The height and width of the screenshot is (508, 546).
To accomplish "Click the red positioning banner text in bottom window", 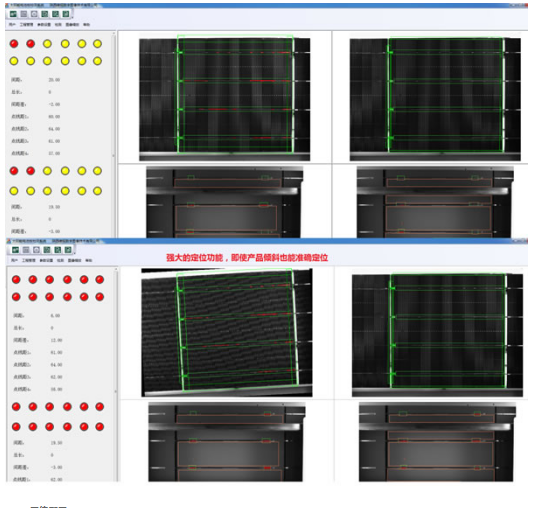I will (247, 258).
